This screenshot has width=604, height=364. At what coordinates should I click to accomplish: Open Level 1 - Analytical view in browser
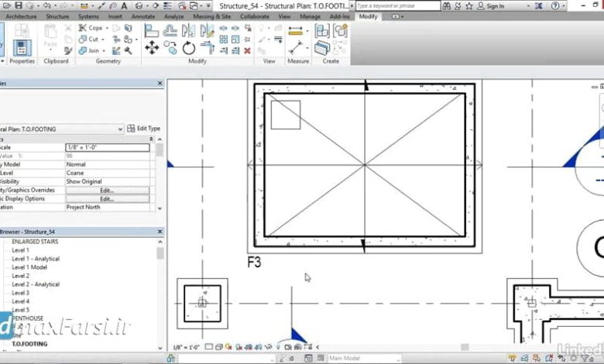pyautogui.click(x=36, y=259)
